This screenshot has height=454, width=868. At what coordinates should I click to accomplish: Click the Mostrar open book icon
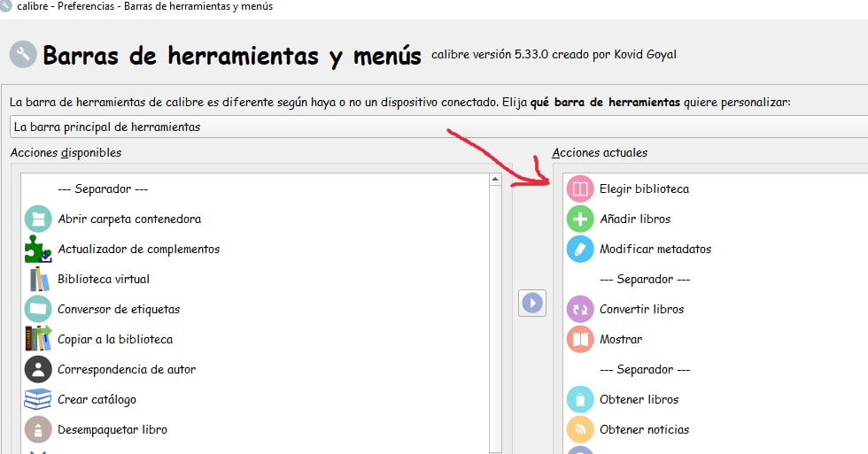(579, 339)
